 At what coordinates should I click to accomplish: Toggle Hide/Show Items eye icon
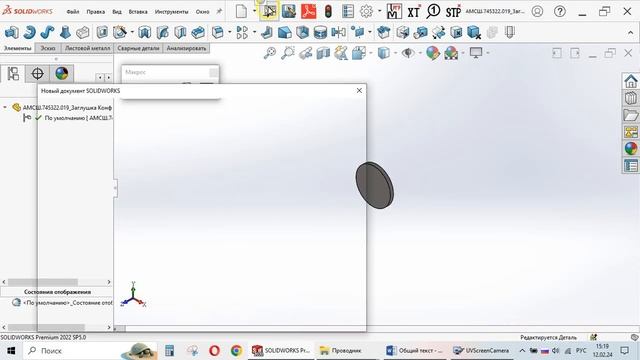coord(407,53)
